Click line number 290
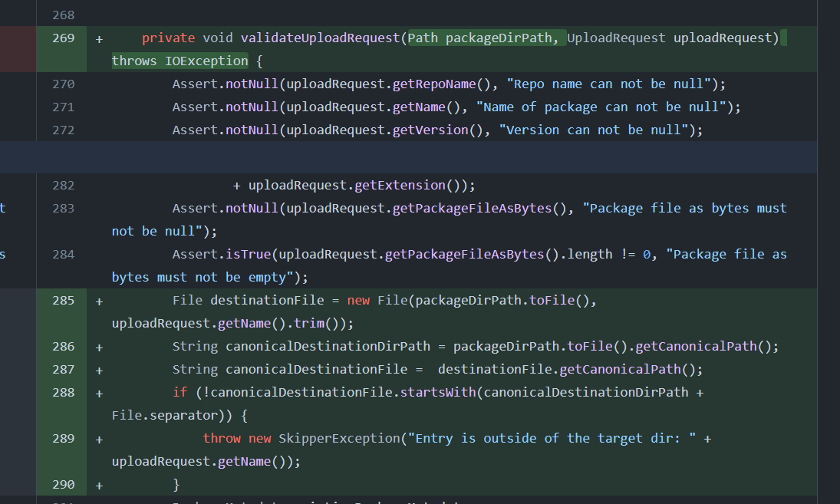 (x=63, y=485)
